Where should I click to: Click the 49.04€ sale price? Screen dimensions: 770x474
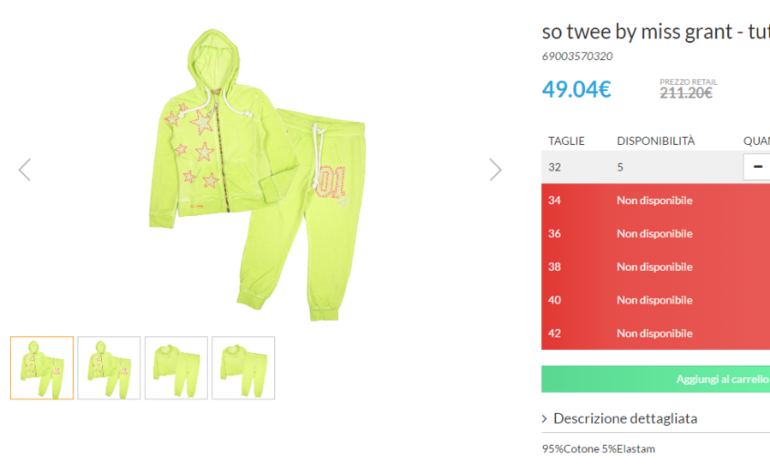pos(577,89)
